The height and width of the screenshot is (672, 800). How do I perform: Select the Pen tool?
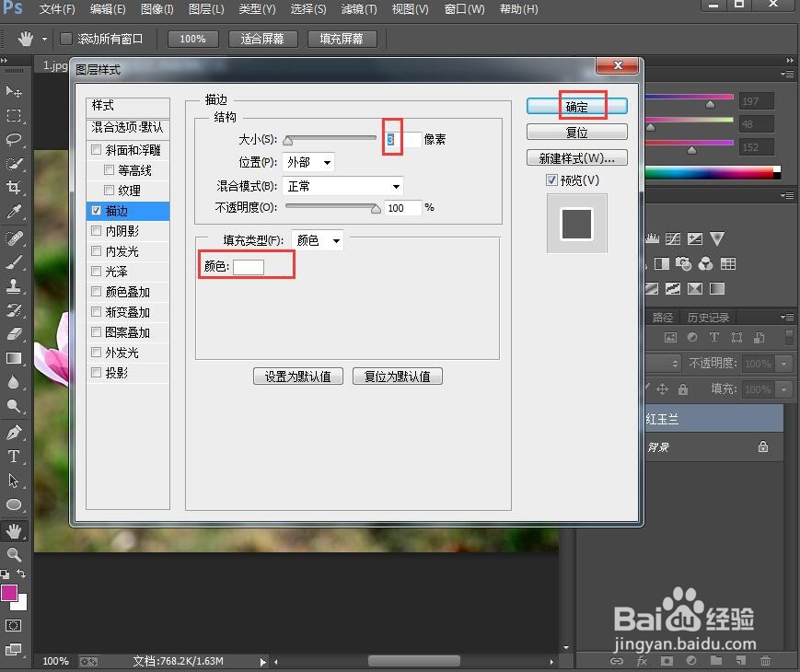tap(14, 432)
